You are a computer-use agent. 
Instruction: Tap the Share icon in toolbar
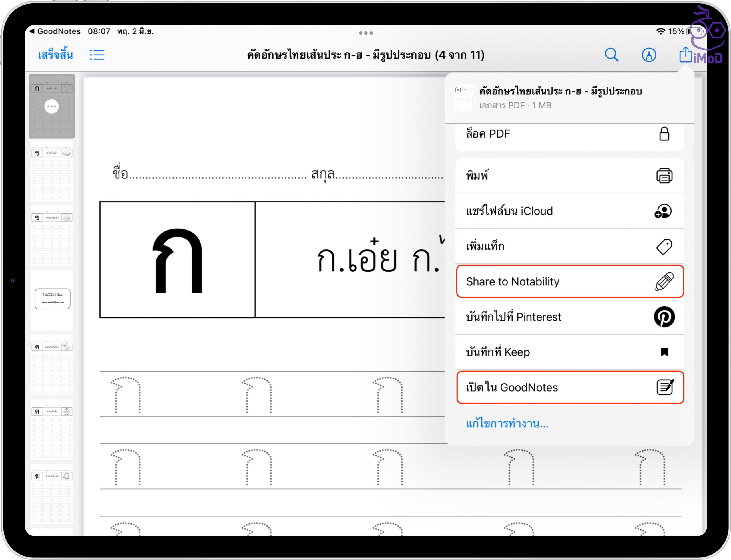pyautogui.click(x=685, y=54)
